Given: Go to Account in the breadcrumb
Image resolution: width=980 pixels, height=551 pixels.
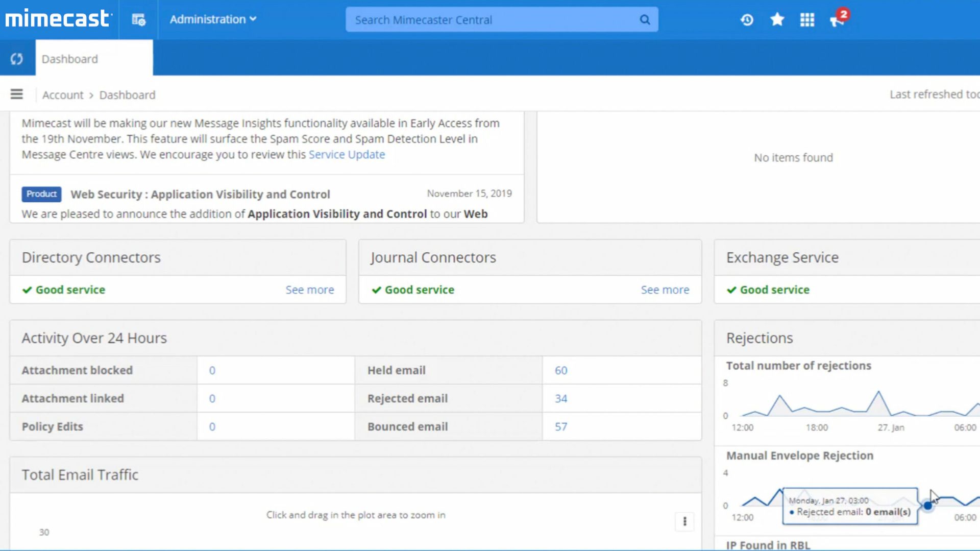Looking at the screenshot, I should pyautogui.click(x=62, y=95).
